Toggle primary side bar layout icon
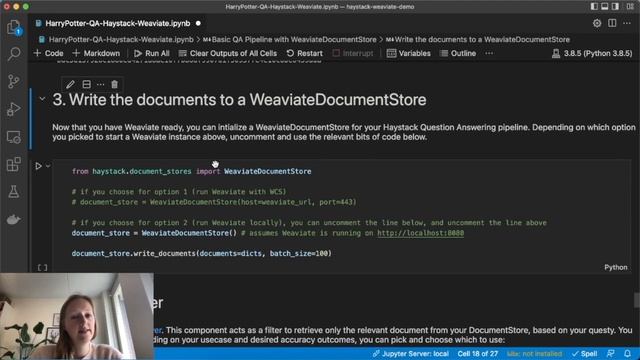Viewport: 640px width, 360px height. coord(594,7)
